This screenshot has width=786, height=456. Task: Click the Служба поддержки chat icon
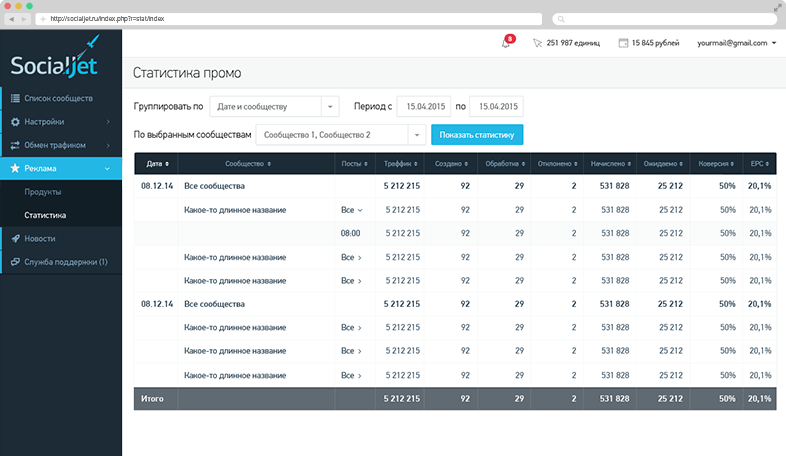(15, 262)
